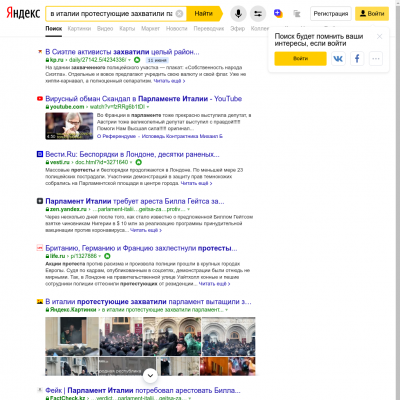Screen dimensions: 400x400
Task: Open dropdown arrow next to youtube.com URL
Action: (x=148, y=107)
